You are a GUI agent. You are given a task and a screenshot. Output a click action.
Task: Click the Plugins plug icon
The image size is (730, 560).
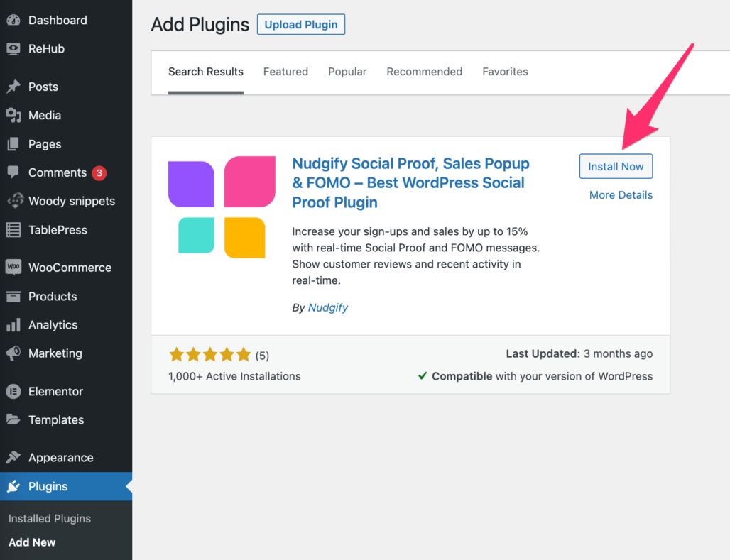point(13,486)
